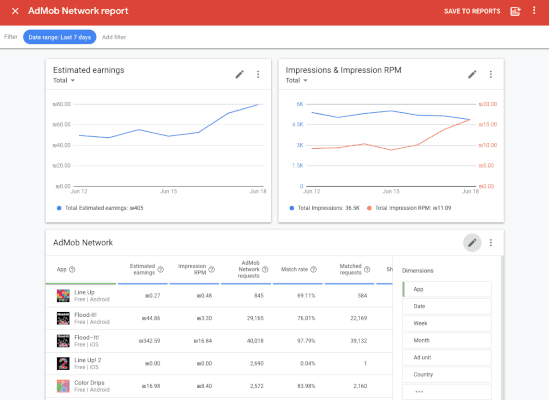Click the Dimensions panel heading
The height and width of the screenshot is (400, 549).
click(417, 271)
